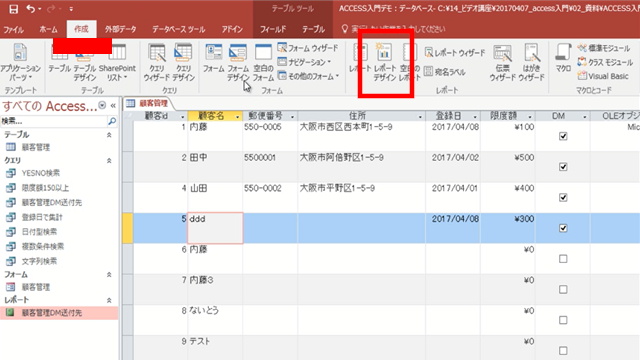Create a blank report
The height and width of the screenshot is (360, 640).
point(409,62)
